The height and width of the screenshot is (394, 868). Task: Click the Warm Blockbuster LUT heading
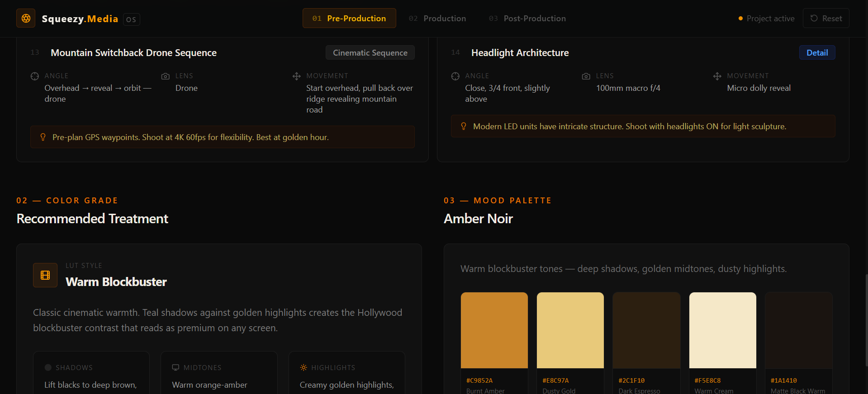(x=116, y=282)
